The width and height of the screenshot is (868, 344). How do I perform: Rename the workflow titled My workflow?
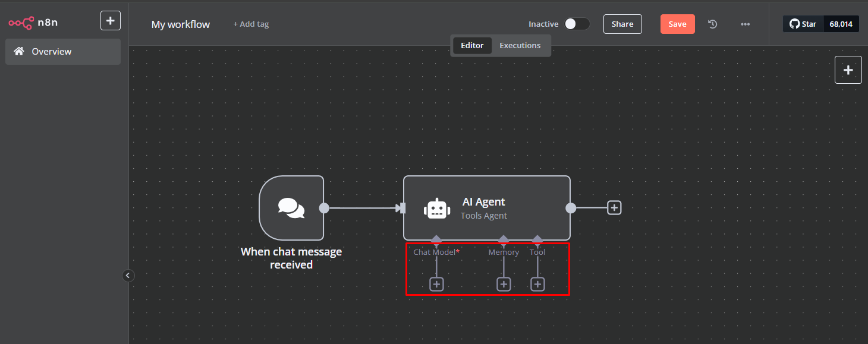point(180,24)
